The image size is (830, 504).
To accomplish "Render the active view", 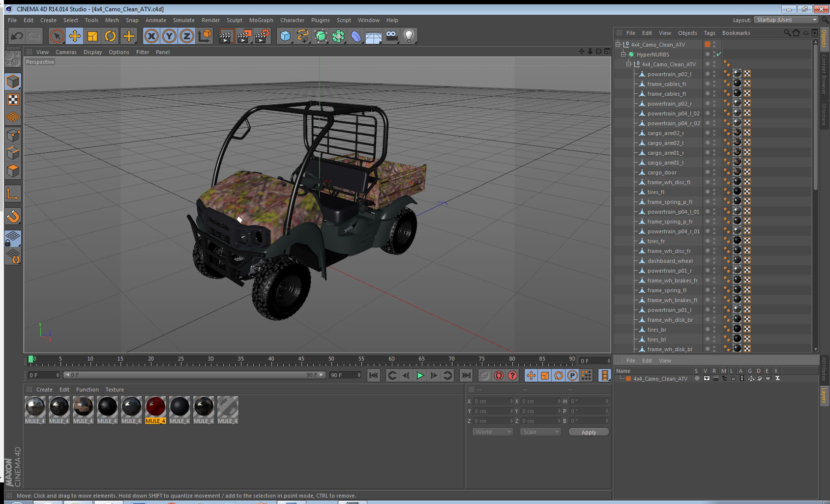I will pyautogui.click(x=226, y=36).
